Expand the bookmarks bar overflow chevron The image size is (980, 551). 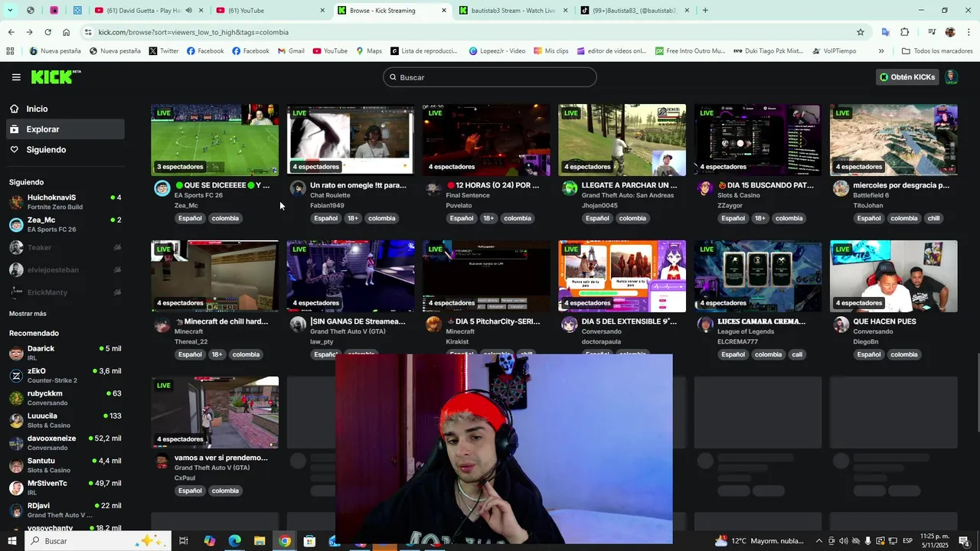point(881,51)
